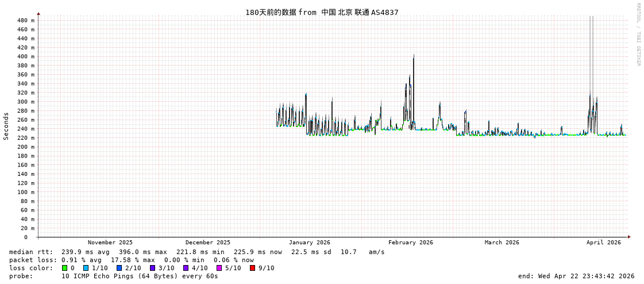This screenshot has height=284, width=644.
Task: Click the packet loss statistics line
Action: [x=131, y=260]
